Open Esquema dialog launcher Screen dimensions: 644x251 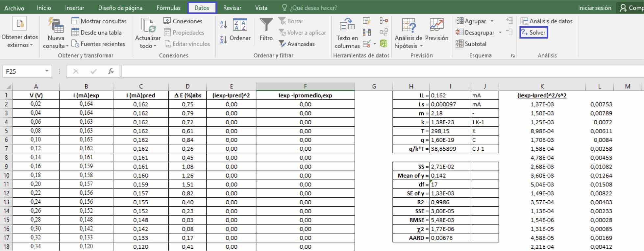[512, 56]
